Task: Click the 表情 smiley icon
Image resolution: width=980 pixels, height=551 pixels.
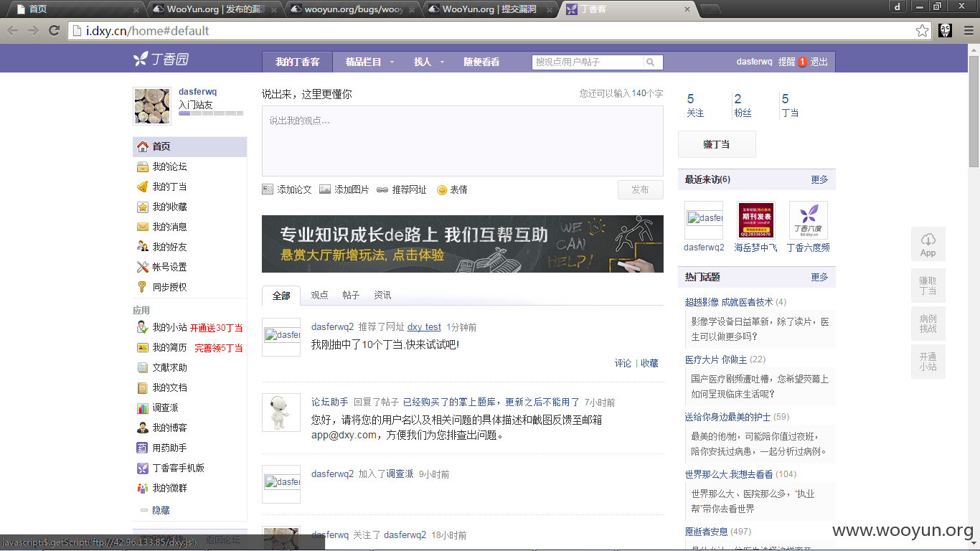Action: pos(442,189)
